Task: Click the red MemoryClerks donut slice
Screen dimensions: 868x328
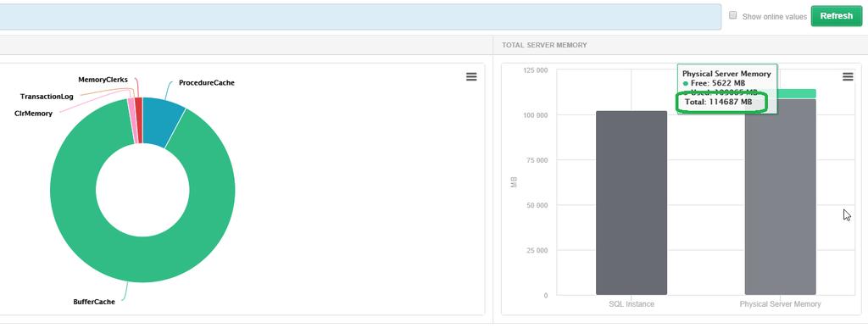Action: [138, 120]
